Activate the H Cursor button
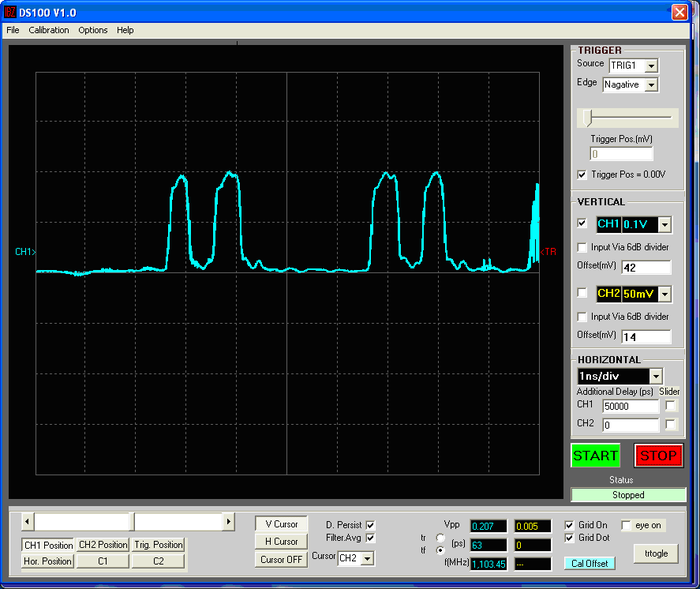The width and height of the screenshot is (700, 589). coord(281,542)
